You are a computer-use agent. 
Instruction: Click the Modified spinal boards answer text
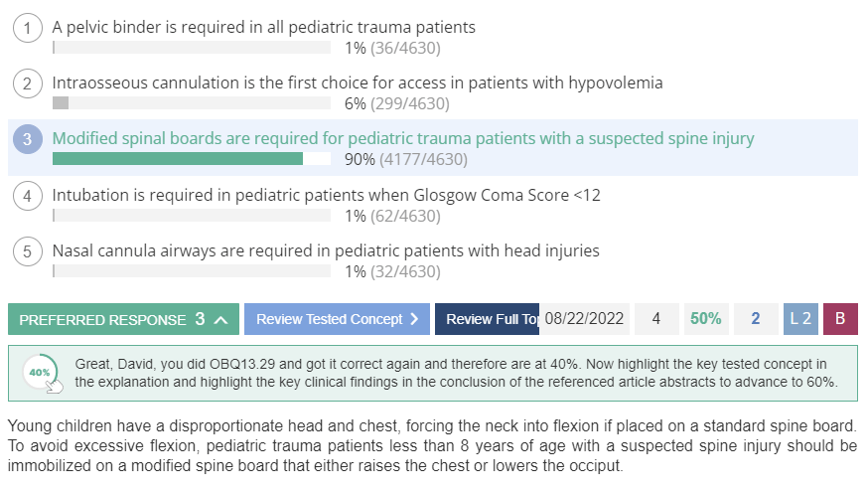click(403, 138)
